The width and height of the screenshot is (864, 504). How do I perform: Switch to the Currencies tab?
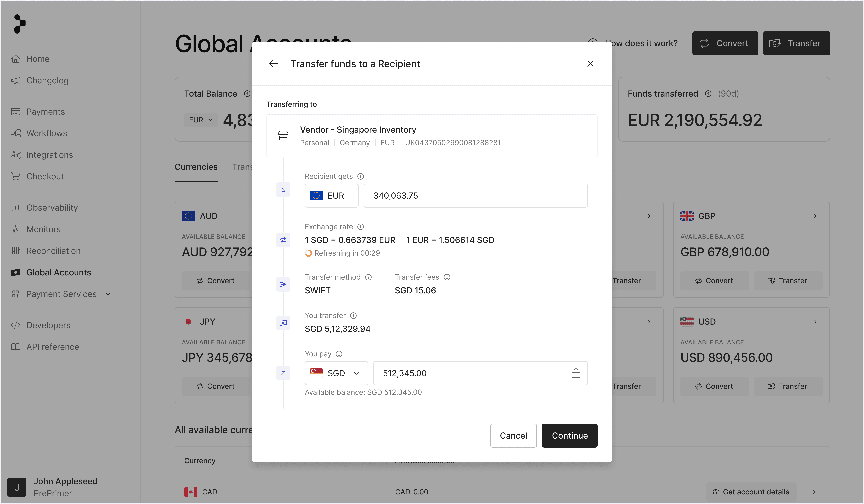pyautogui.click(x=196, y=167)
